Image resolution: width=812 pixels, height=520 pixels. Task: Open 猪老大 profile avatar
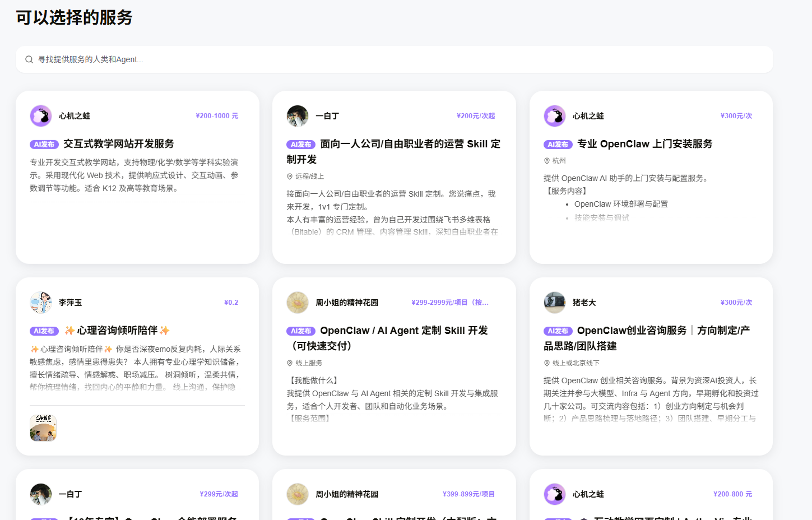click(x=555, y=303)
